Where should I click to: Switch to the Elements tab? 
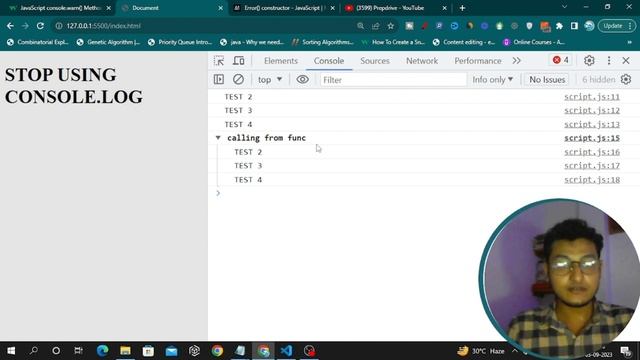(281, 61)
